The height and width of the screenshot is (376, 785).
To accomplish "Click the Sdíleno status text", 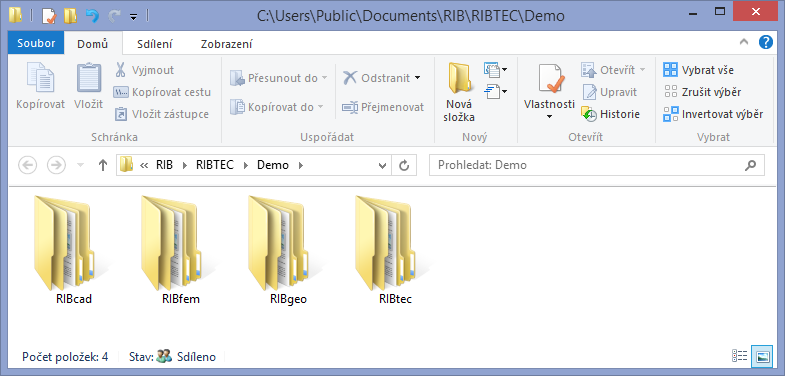I will coord(196,357).
